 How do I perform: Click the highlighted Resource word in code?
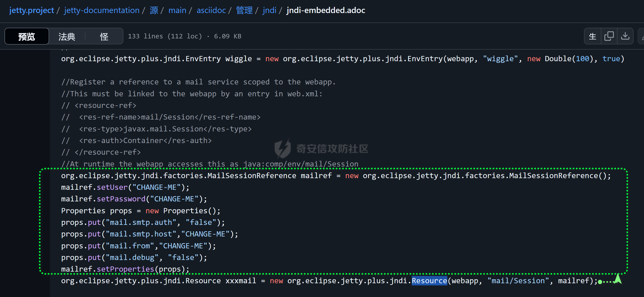[x=429, y=281]
